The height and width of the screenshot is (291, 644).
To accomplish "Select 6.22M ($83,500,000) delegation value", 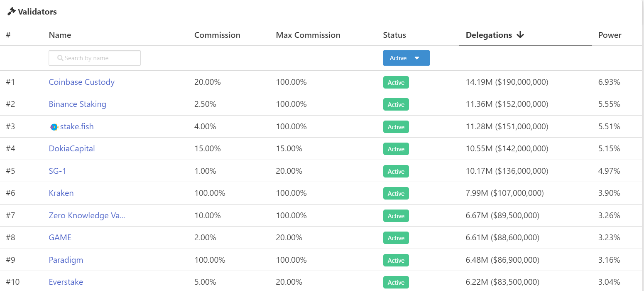I will [503, 282].
